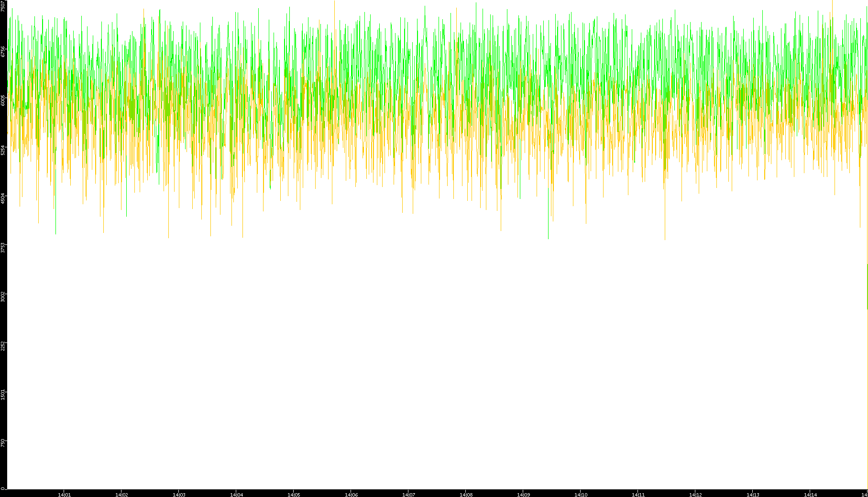
Task: Select the 14:11 time axis label
Action: (x=638, y=495)
